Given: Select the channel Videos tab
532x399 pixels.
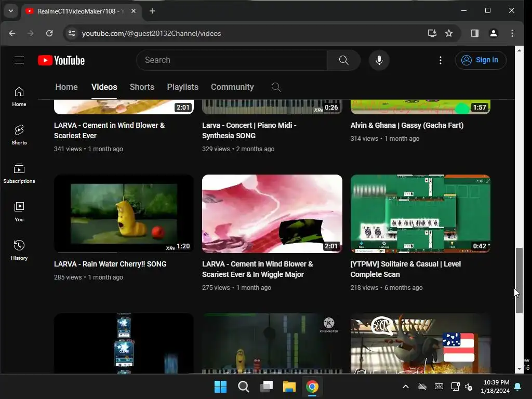Looking at the screenshot, I should pyautogui.click(x=104, y=87).
